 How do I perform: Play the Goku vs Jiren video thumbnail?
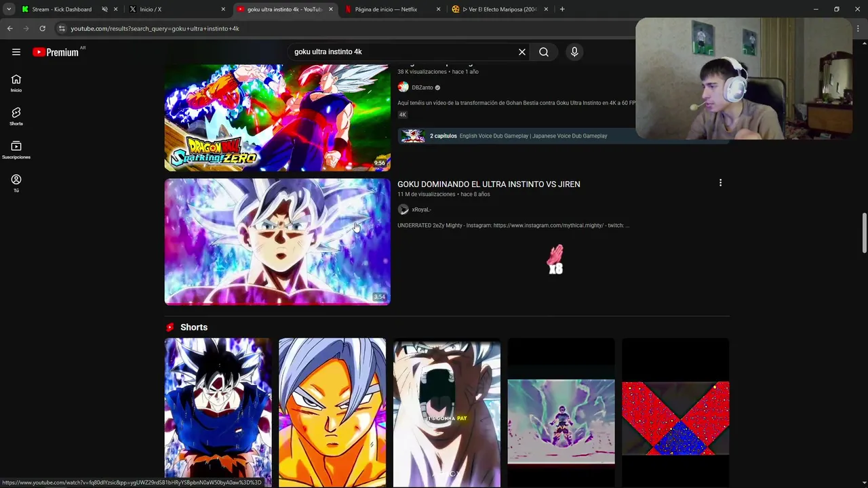click(277, 242)
